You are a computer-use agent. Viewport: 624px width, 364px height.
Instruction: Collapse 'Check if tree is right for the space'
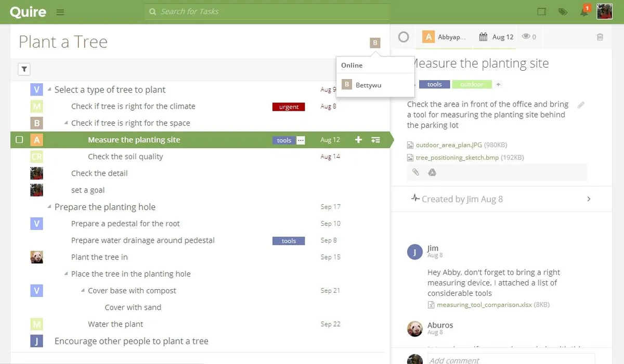pos(66,123)
